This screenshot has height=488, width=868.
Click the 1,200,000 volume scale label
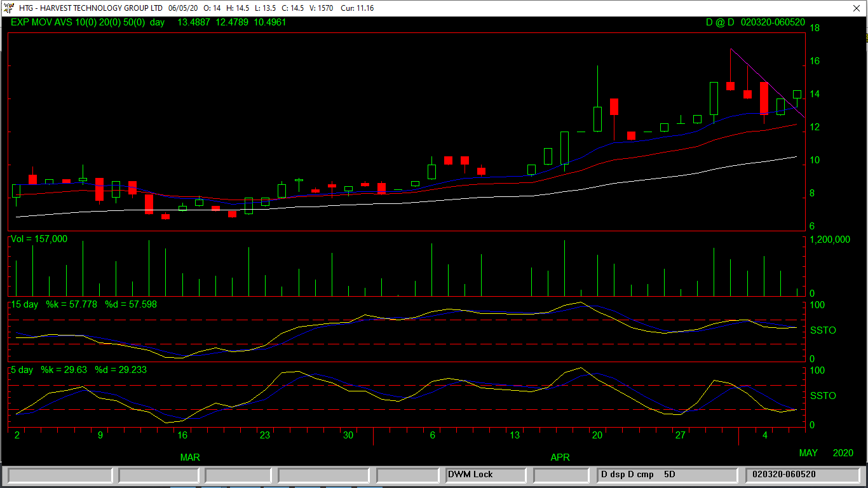point(830,240)
